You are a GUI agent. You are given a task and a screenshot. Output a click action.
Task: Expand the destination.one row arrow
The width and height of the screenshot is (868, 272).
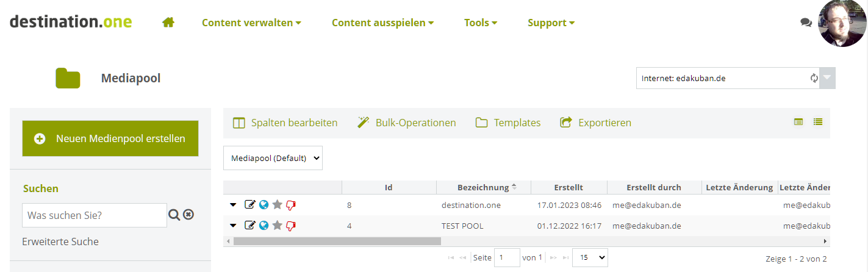pyautogui.click(x=233, y=205)
